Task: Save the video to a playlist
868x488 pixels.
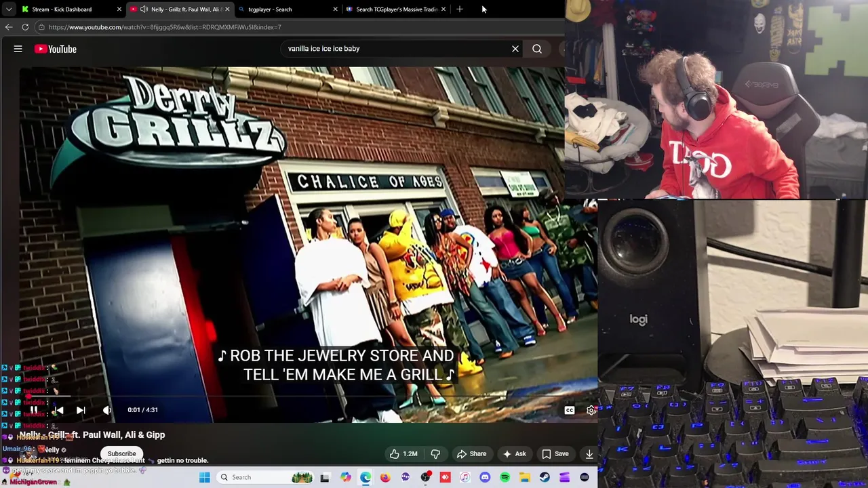Action: pos(555,454)
